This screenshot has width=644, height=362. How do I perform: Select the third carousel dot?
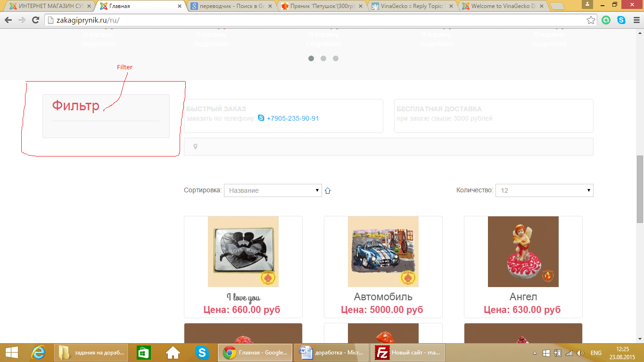pyautogui.click(x=336, y=58)
